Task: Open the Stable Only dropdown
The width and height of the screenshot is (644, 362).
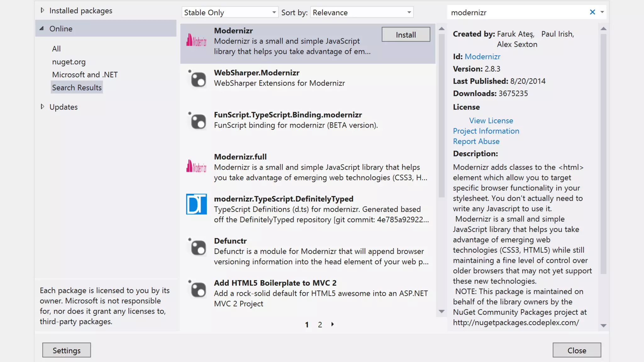Action: click(230, 13)
